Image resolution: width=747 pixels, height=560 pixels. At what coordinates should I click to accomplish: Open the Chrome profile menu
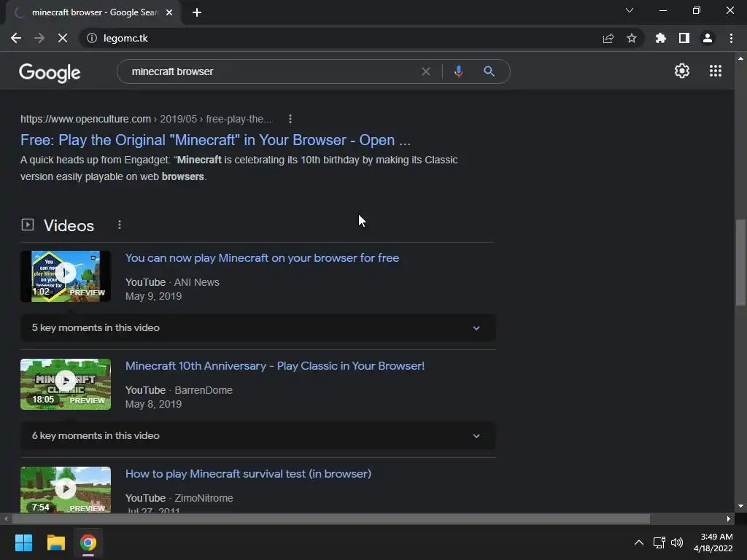tap(708, 38)
